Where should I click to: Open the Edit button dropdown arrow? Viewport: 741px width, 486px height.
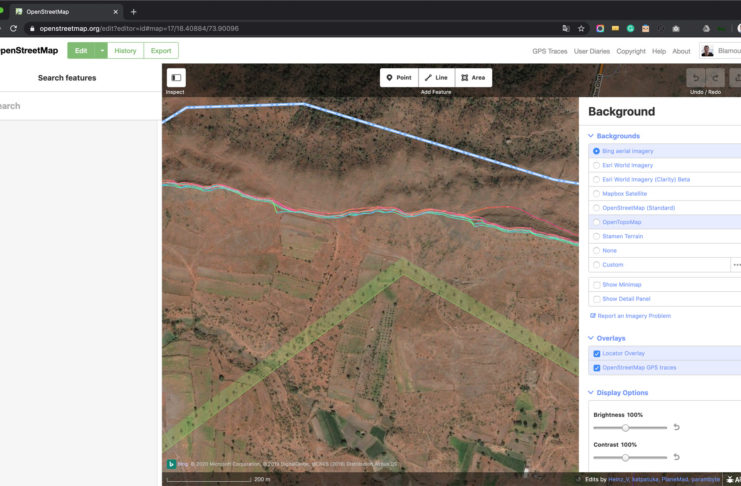pyautogui.click(x=101, y=50)
